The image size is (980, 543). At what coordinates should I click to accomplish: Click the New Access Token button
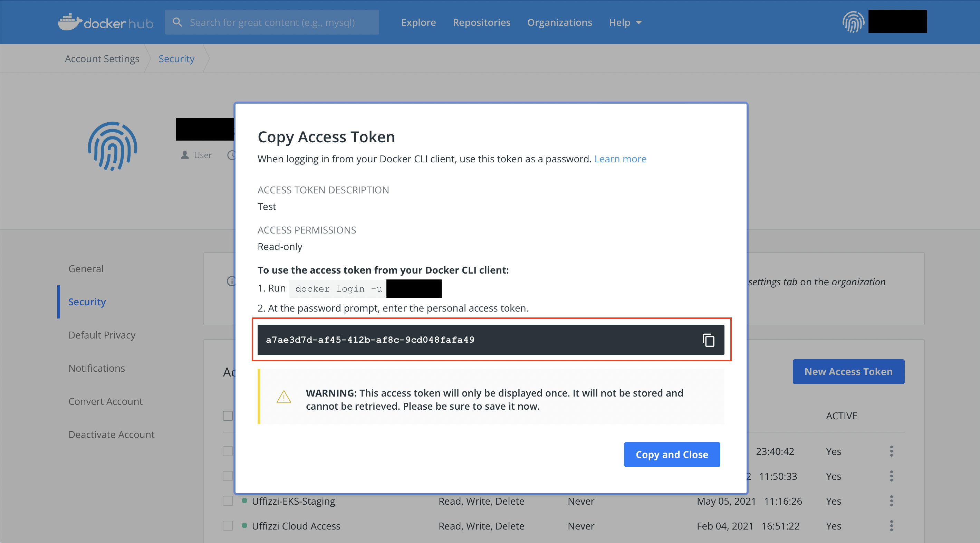tap(848, 371)
